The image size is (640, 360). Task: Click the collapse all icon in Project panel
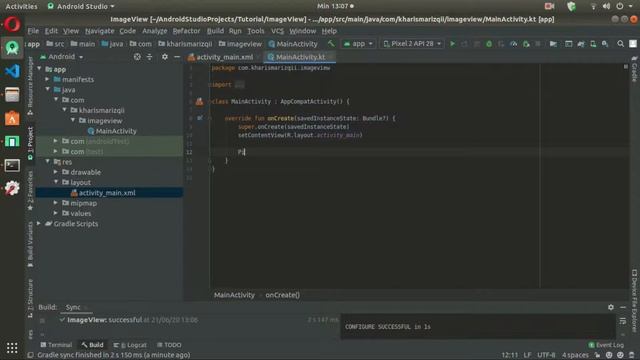click(x=149, y=57)
